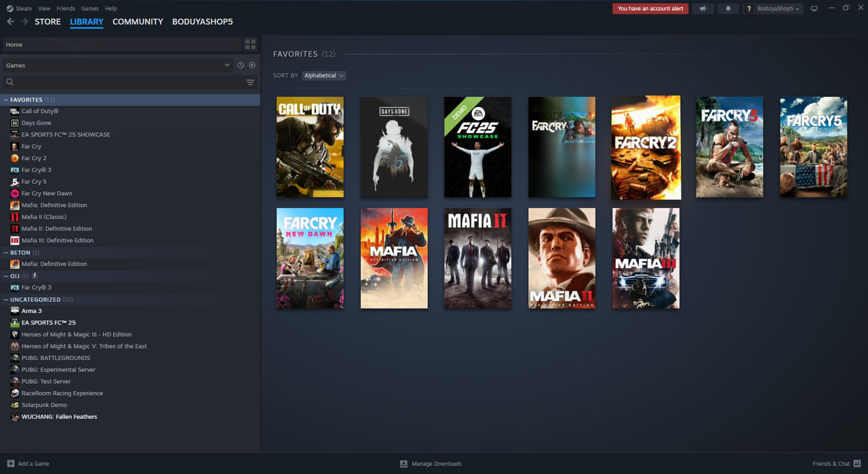Click Manage Downloads link
Viewport: 868px width, 474px height.
point(437,464)
